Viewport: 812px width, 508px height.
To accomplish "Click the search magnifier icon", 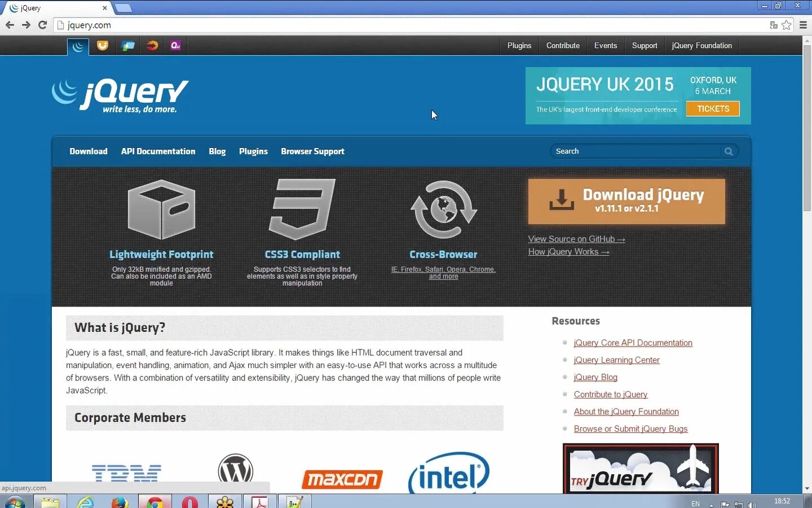I will [729, 151].
